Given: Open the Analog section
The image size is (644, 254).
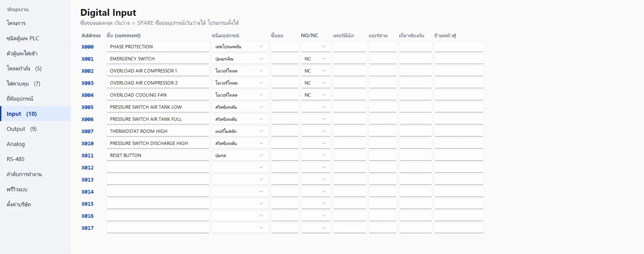Looking at the screenshot, I should pyautogui.click(x=35, y=144).
